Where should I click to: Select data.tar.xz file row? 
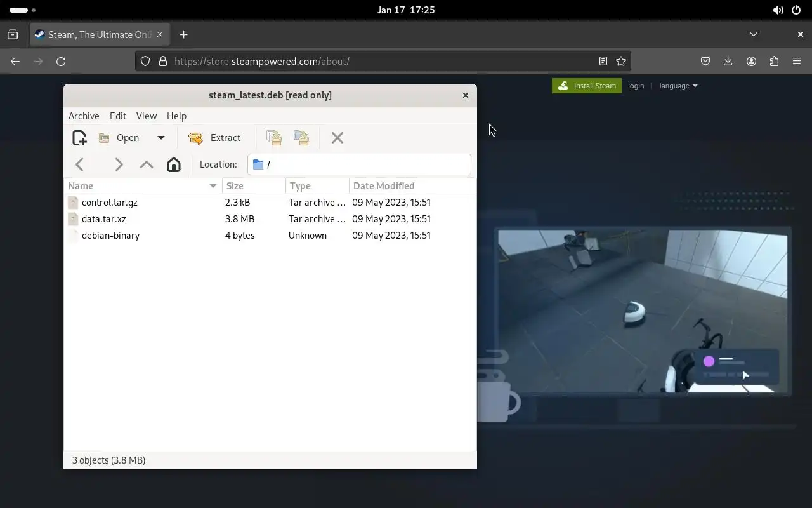click(x=270, y=219)
